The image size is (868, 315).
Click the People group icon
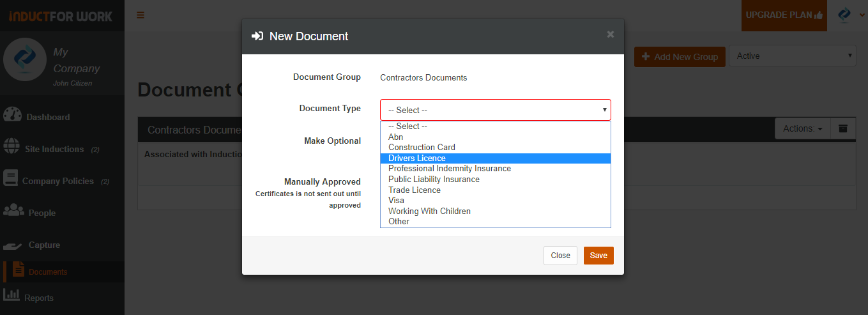[13, 210]
